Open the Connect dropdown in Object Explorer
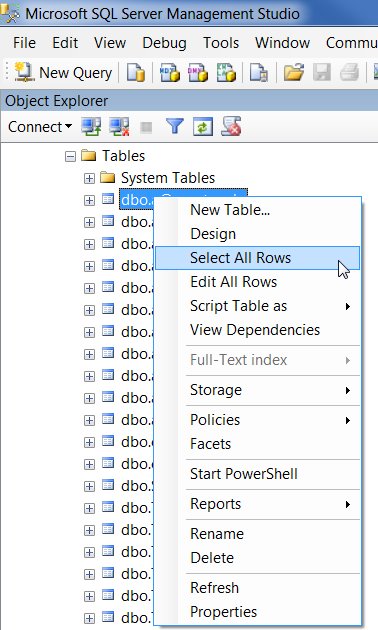The height and width of the screenshot is (630, 378). [x=40, y=127]
